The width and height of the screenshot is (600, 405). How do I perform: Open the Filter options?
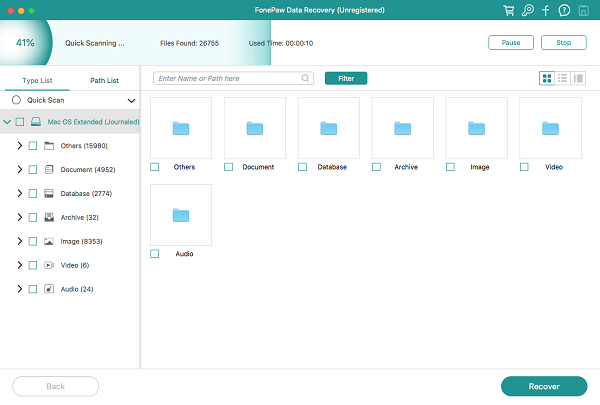click(346, 78)
